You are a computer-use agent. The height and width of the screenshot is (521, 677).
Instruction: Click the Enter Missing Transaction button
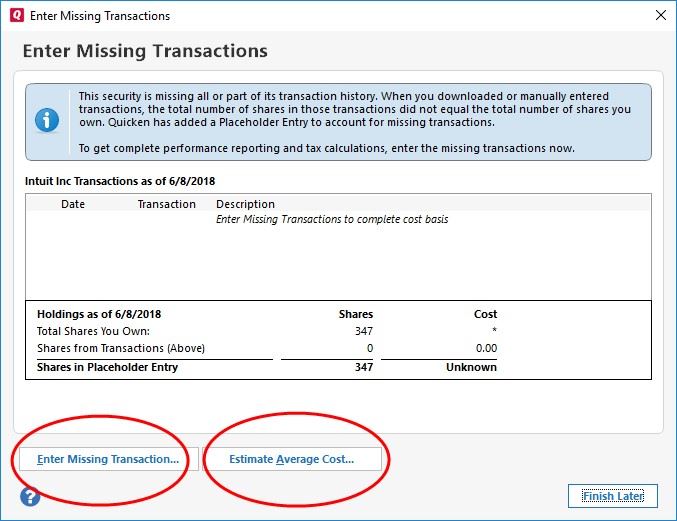coord(108,459)
